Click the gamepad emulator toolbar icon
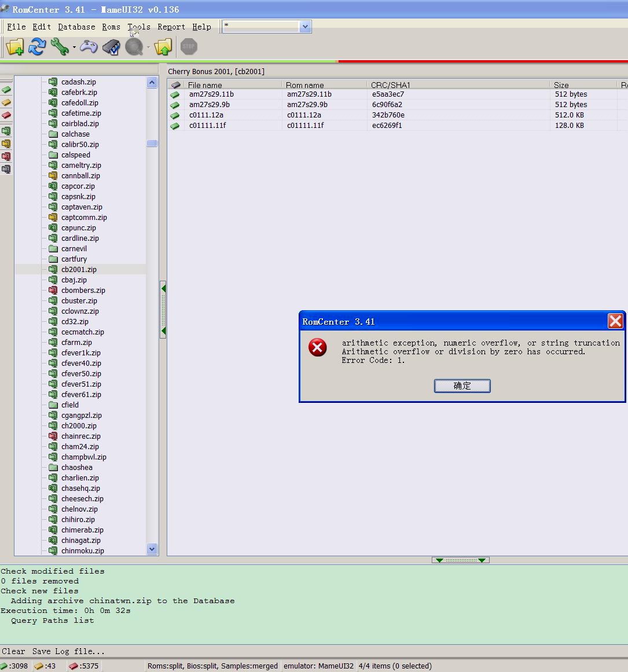 89,47
